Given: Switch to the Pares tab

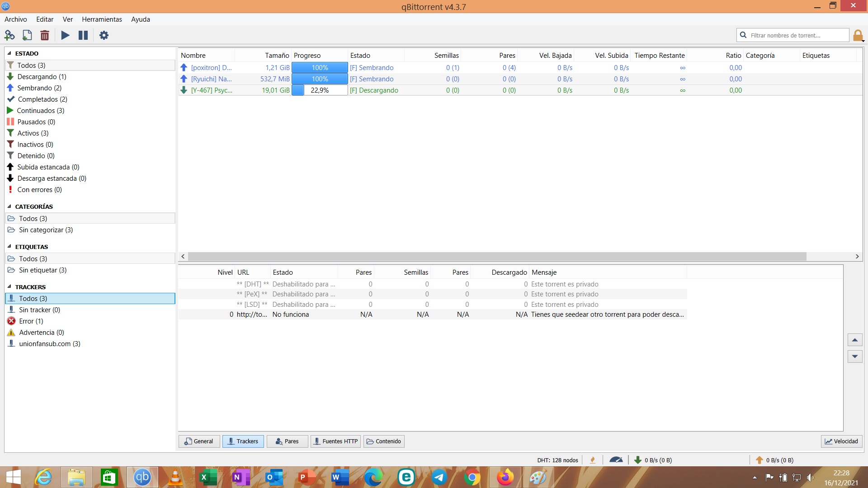Looking at the screenshot, I should 288,441.
